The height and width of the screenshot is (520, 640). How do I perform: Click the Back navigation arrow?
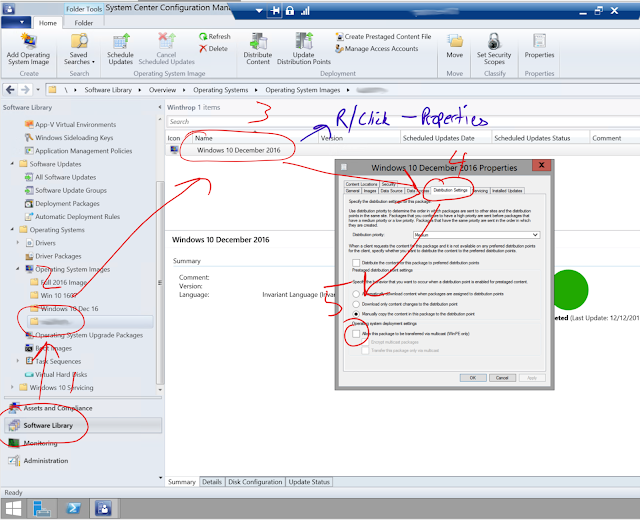pos(11,90)
